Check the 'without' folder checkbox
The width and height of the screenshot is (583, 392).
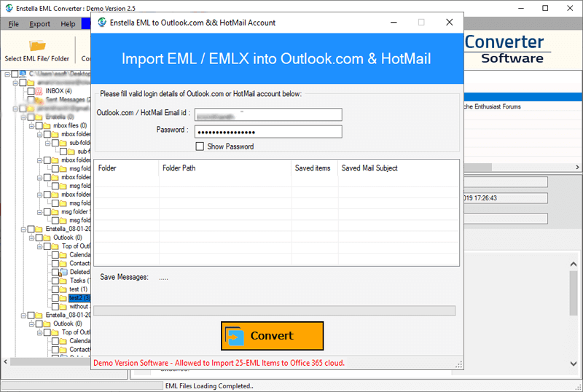(x=55, y=307)
